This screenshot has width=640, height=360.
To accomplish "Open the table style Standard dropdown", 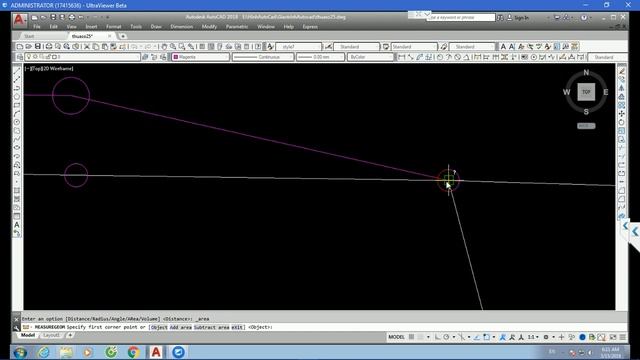I will tap(414, 47).
